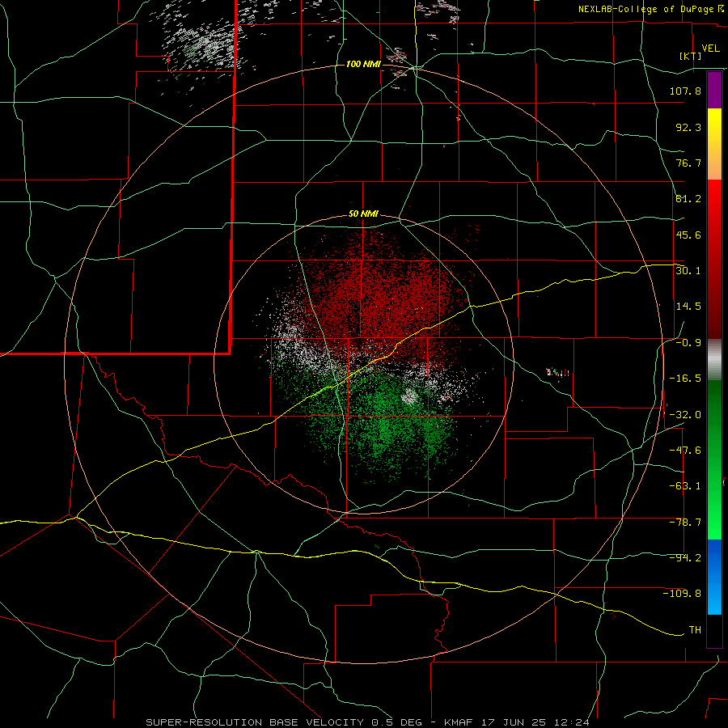
Task: Click the 14.5 velocity scale value
Action: coord(688,307)
